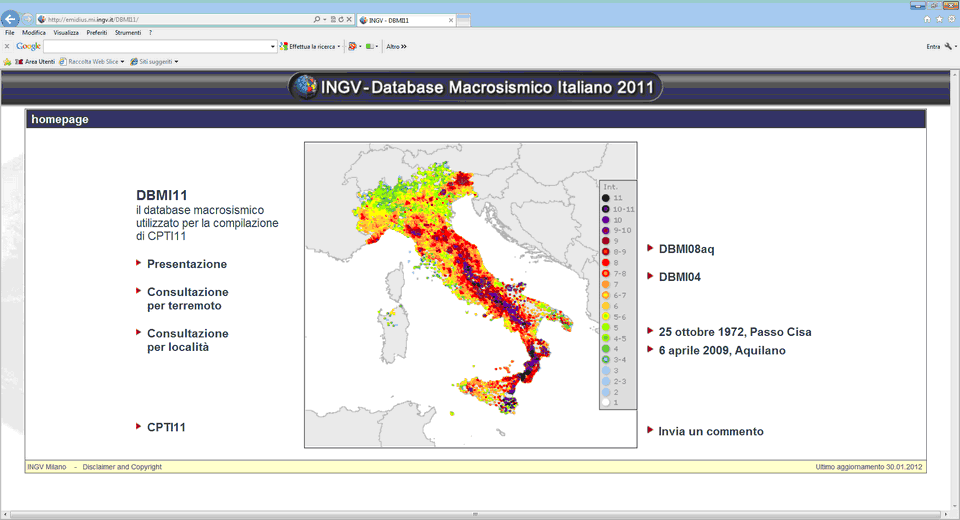Open the CPTI11 link
Image resolution: width=960 pixels, height=520 pixels.
pos(166,427)
